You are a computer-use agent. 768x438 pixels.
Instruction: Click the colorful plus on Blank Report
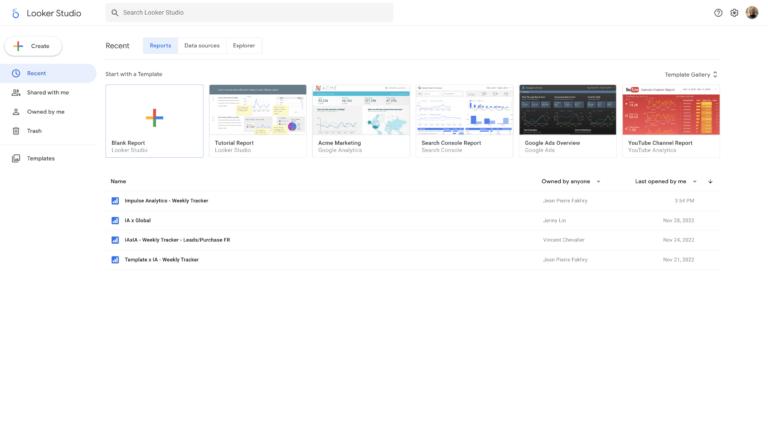point(154,118)
